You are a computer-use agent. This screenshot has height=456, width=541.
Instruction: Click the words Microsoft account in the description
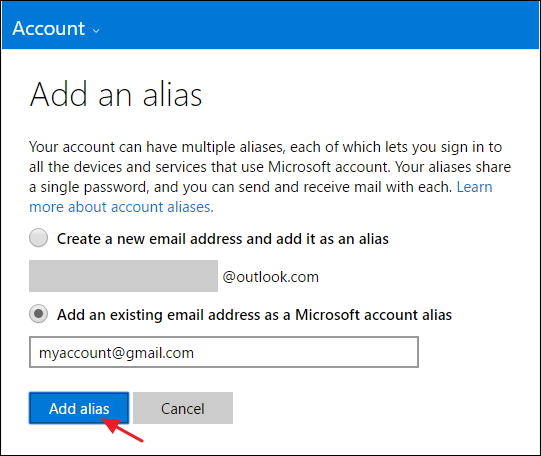click(x=328, y=167)
